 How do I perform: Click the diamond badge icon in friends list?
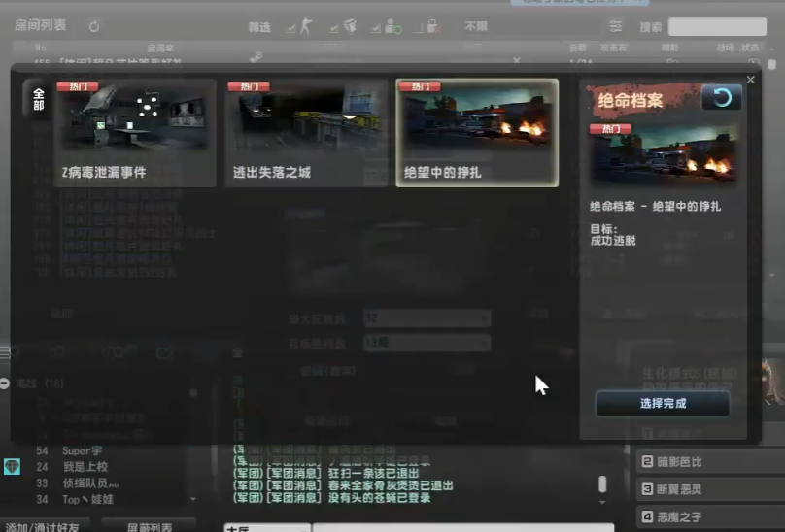pos(12,466)
